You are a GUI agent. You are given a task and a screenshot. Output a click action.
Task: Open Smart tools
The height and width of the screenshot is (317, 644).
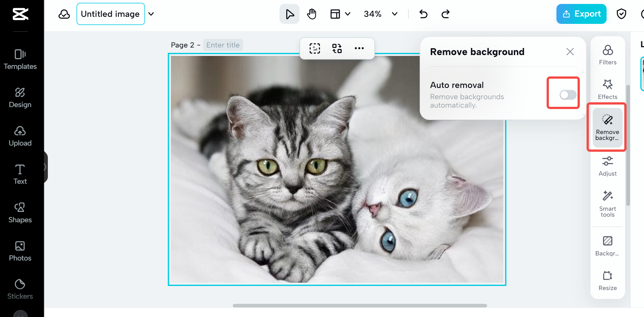(607, 202)
